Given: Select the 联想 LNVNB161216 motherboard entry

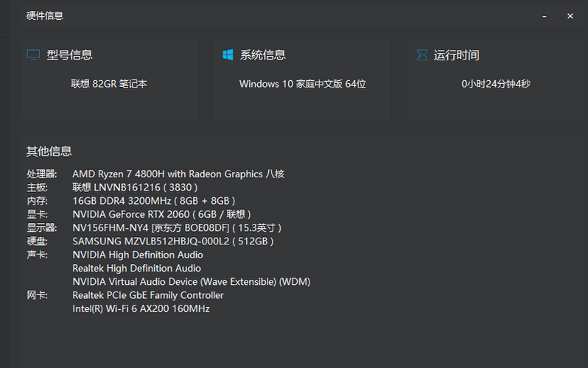Looking at the screenshot, I should [x=135, y=188].
